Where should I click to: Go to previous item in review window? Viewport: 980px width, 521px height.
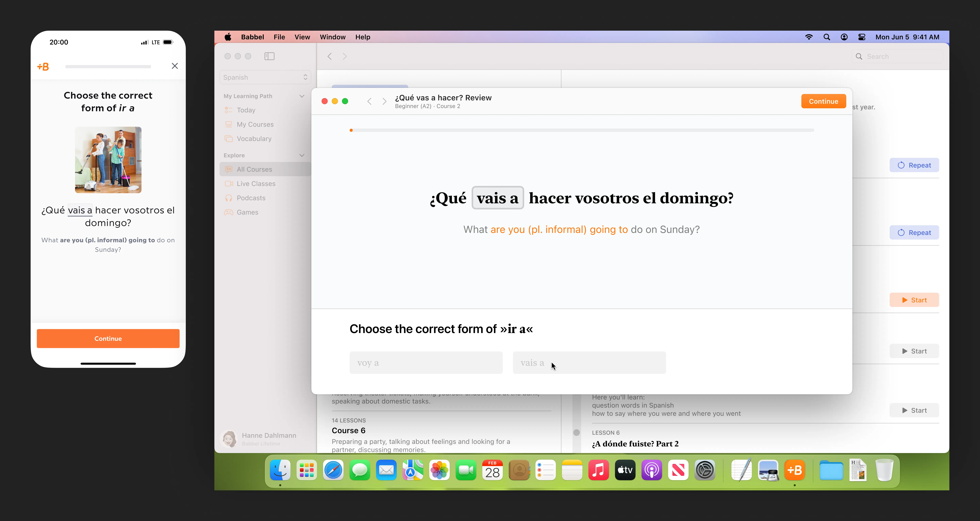point(369,101)
